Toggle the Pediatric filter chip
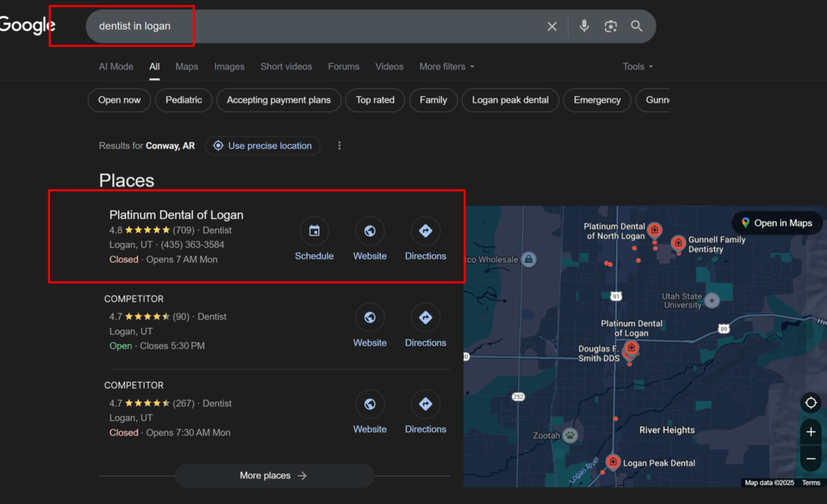This screenshot has height=504, width=827. (183, 100)
